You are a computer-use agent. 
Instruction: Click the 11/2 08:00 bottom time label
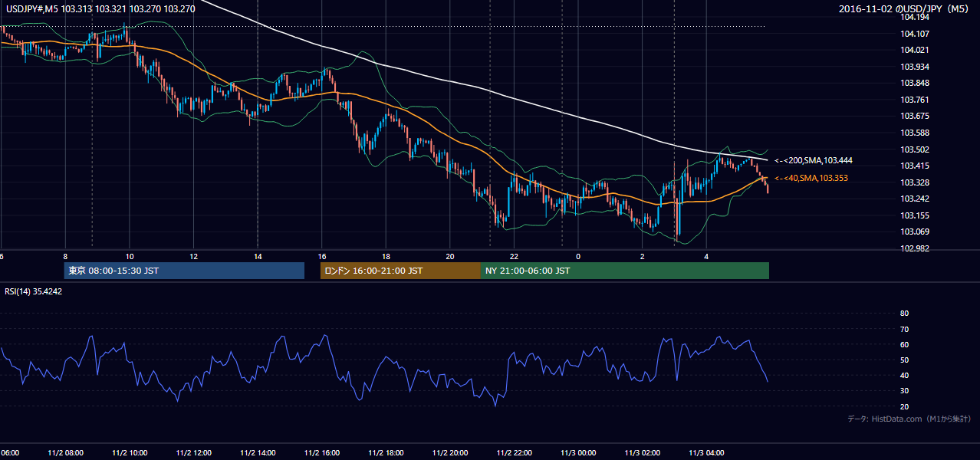click(65, 453)
